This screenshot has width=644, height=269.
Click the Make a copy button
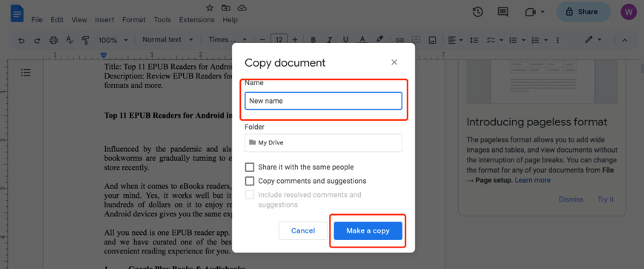[368, 230]
